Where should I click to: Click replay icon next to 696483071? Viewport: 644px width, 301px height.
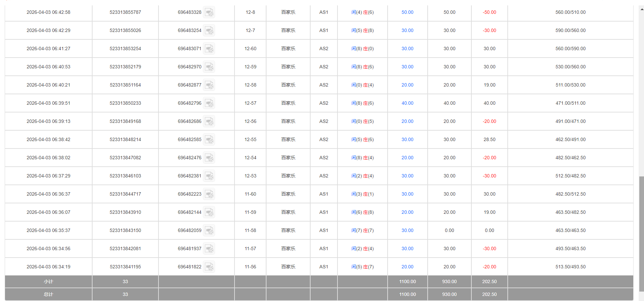209,49
